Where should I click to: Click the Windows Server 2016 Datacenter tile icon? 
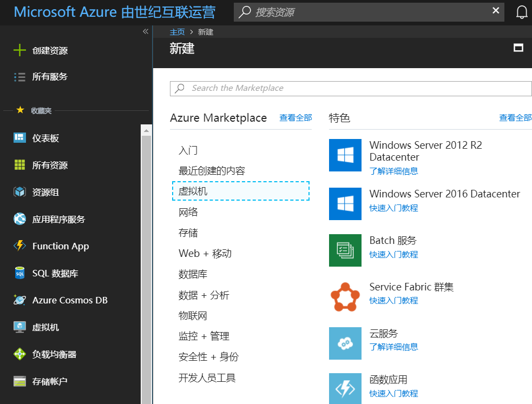tap(345, 204)
